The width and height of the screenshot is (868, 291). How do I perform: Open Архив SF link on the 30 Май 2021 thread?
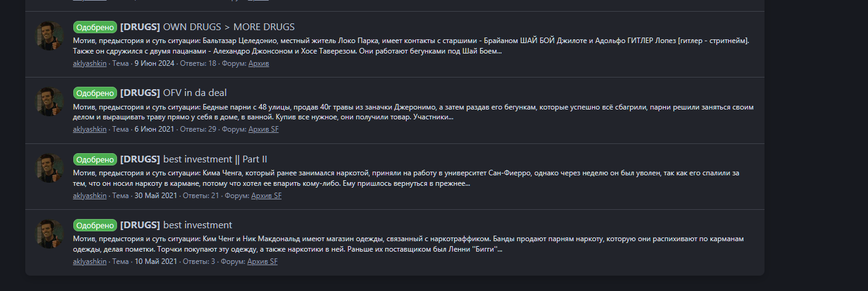click(266, 196)
